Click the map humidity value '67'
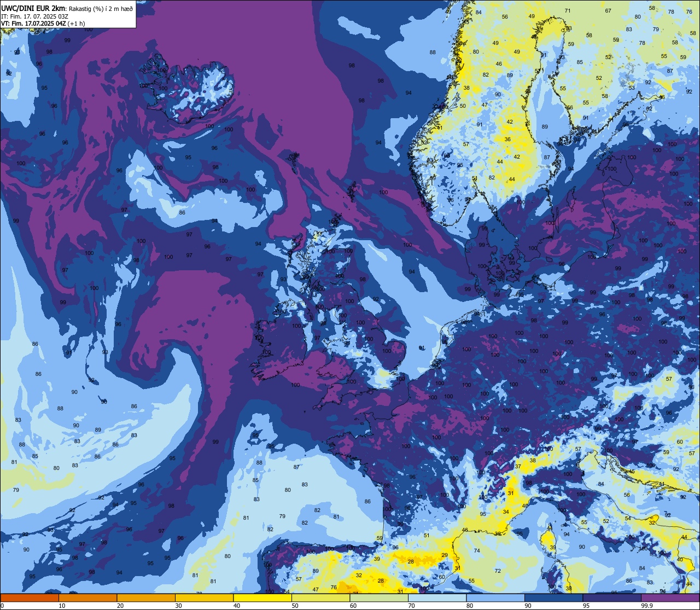This screenshot has width=700, height=610. [608, 11]
